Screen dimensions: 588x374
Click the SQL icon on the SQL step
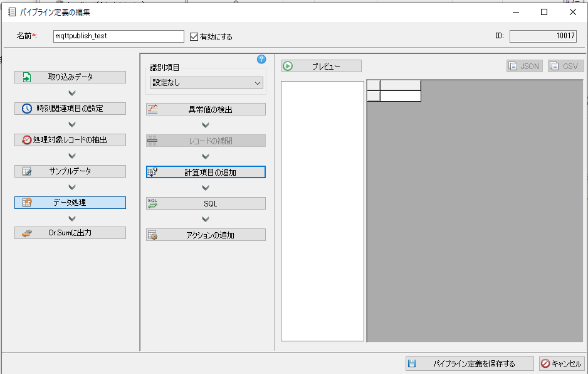pyautogui.click(x=152, y=203)
